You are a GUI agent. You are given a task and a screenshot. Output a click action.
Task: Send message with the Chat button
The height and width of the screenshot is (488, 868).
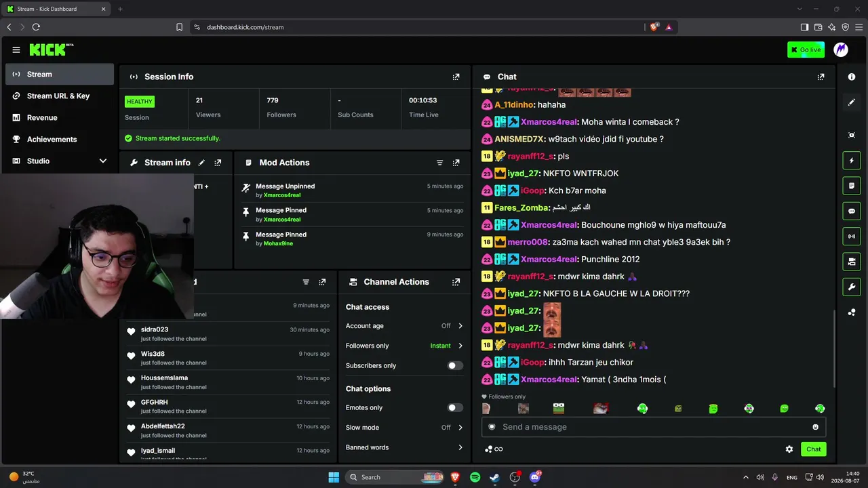click(813, 449)
